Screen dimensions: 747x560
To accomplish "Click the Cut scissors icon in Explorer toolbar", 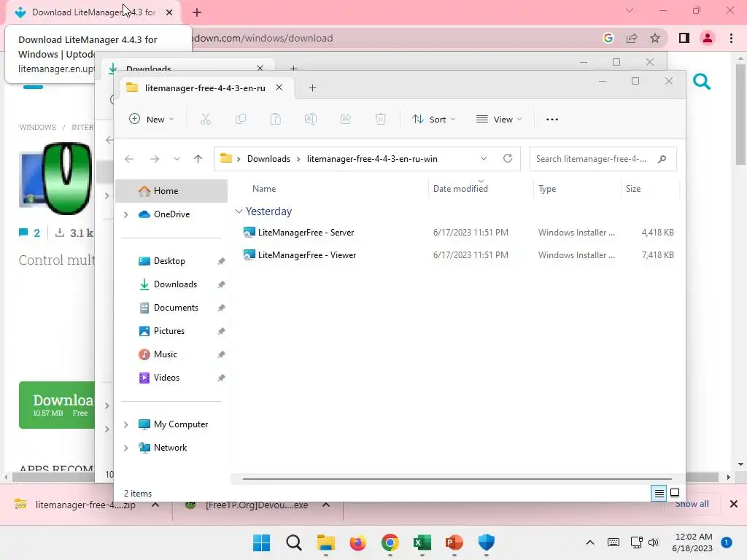I will 205,119.
